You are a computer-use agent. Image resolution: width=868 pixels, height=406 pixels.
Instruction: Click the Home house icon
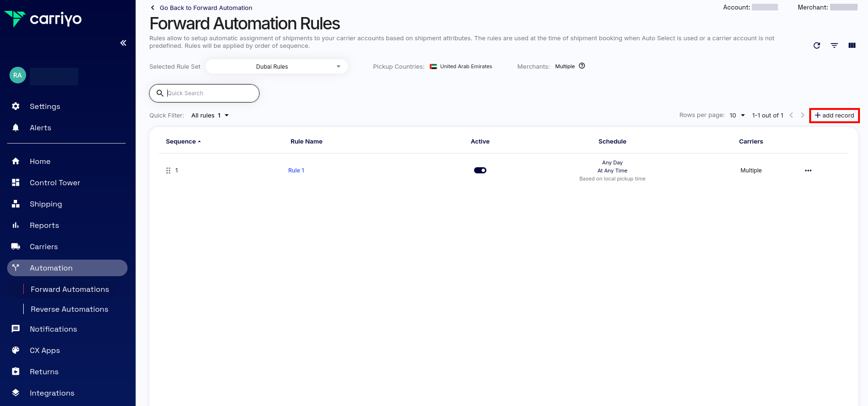(x=16, y=161)
